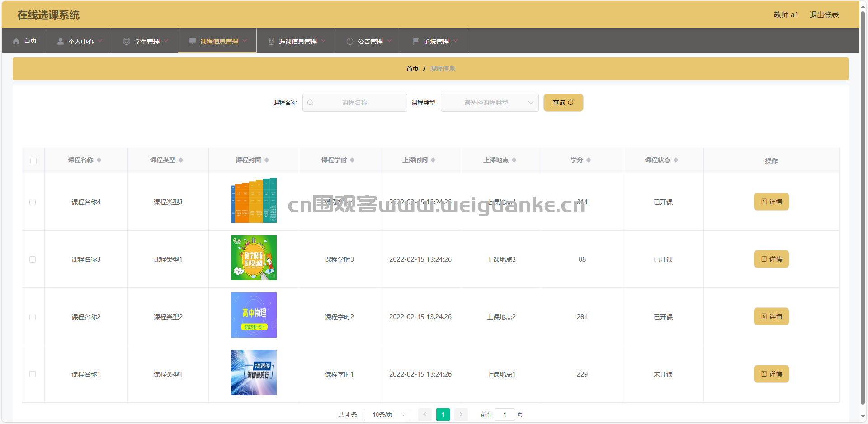Click the person icon beside 个人中心

[x=60, y=41]
